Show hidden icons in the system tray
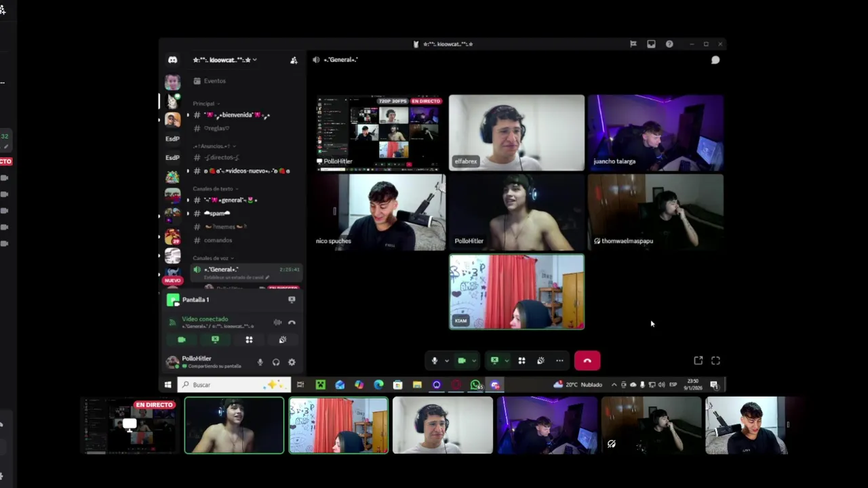Viewport: 868px width, 488px height. [x=614, y=385]
